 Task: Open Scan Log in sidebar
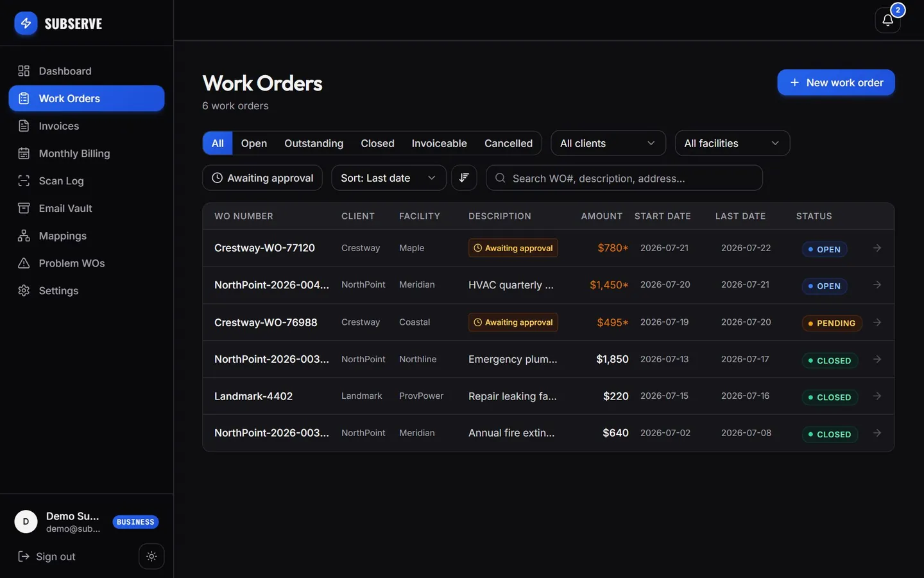pos(87,181)
